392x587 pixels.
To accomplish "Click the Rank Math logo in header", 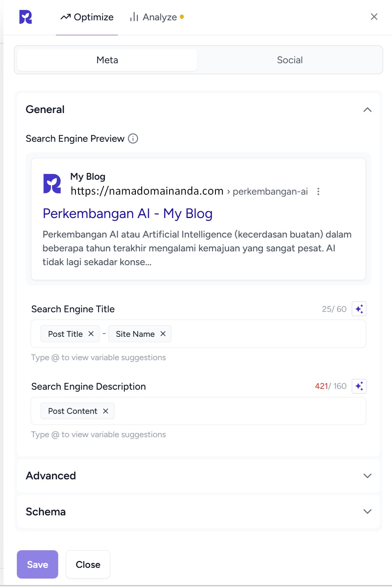I will tap(26, 17).
